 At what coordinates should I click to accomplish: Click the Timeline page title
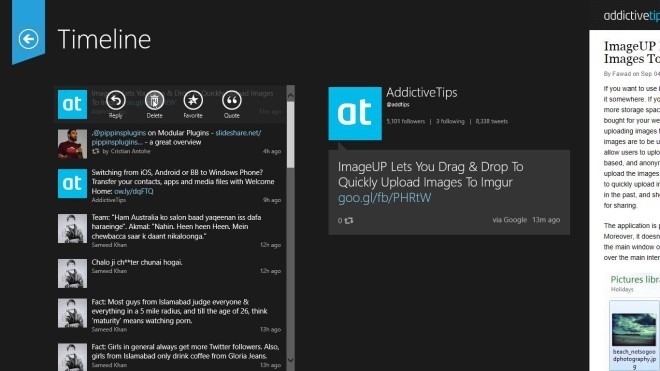pyautogui.click(x=104, y=39)
